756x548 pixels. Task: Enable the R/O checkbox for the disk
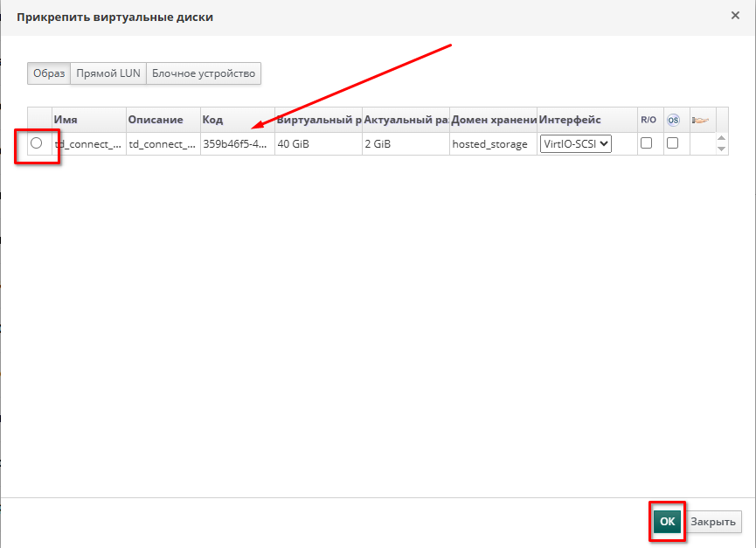[x=647, y=143]
